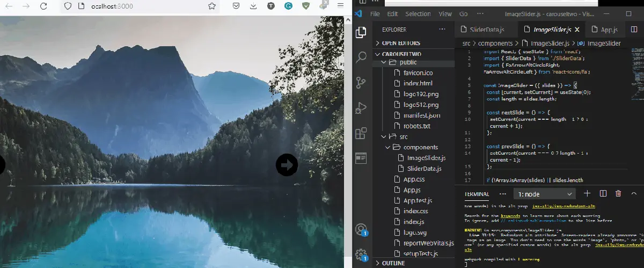644x268 pixels.
Task: Add a new terminal with plus icon
Action: [x=587, y=193]
